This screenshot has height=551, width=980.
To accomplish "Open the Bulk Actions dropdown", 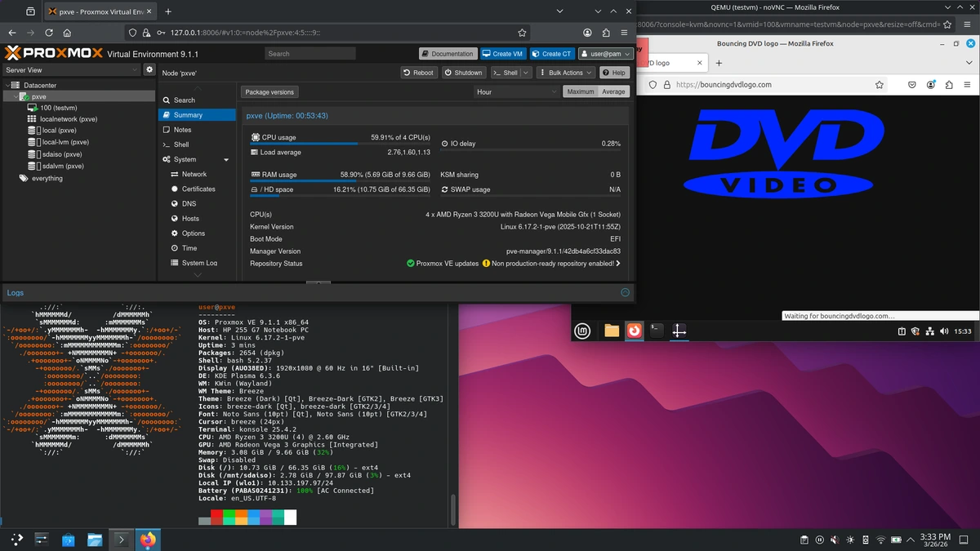I will (566, 73).
